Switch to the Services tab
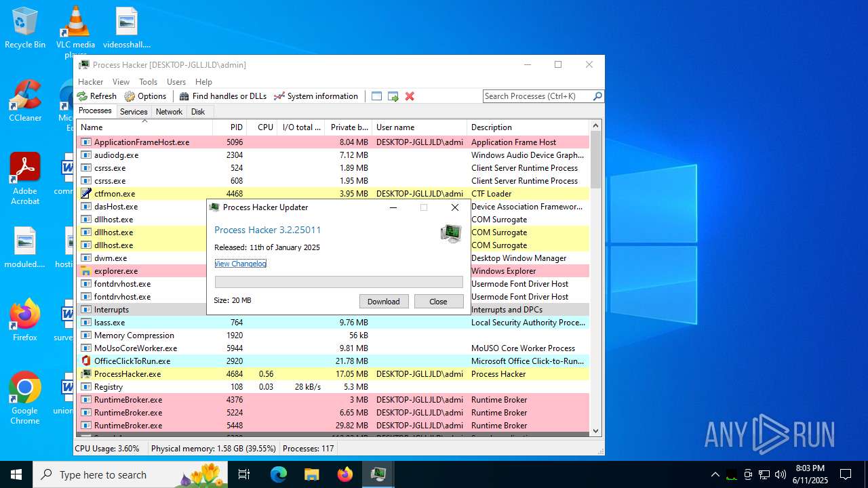868x488 pixels. tap(134, 112)
